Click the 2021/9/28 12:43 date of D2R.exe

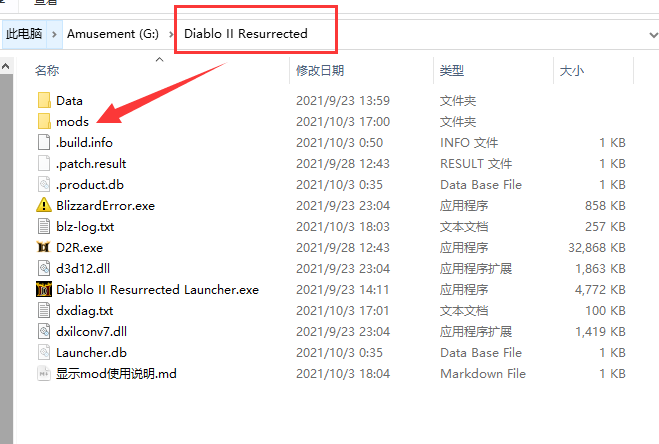pyautogui.click(x=343, y=248)
